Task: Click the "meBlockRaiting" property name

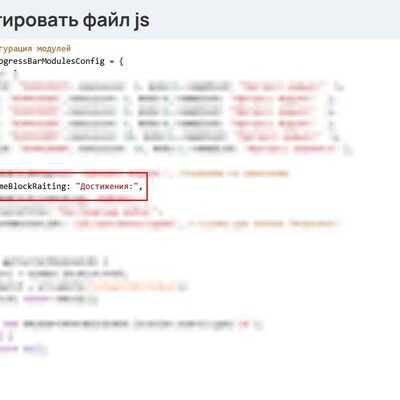Action: point(33,186)
